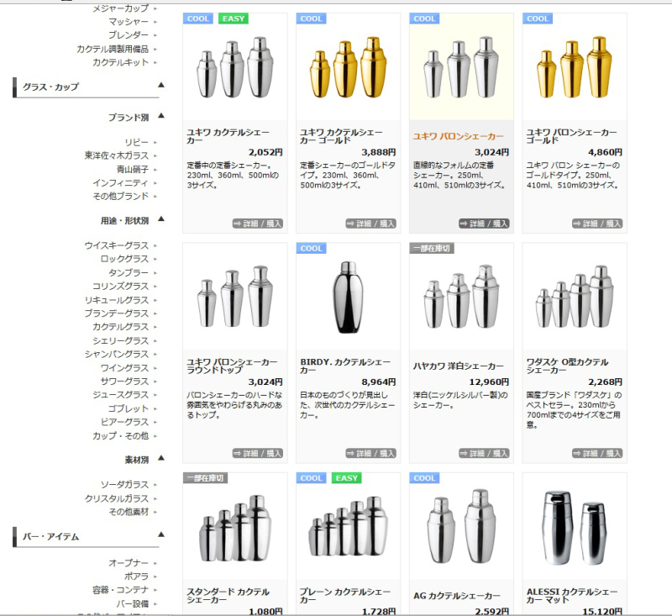Filter by その他素材 material
672x616 pixels.
(129, 512)
